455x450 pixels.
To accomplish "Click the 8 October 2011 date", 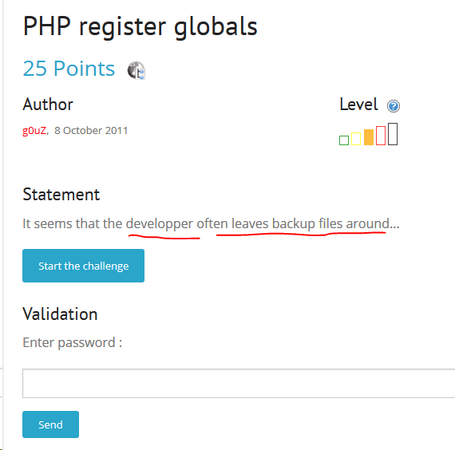I will click(91, 130).
